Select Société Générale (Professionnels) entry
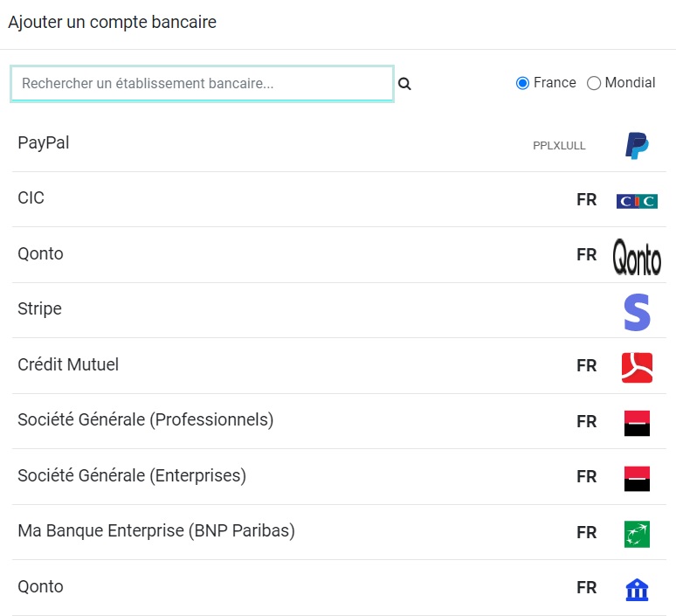 (145, 420)
